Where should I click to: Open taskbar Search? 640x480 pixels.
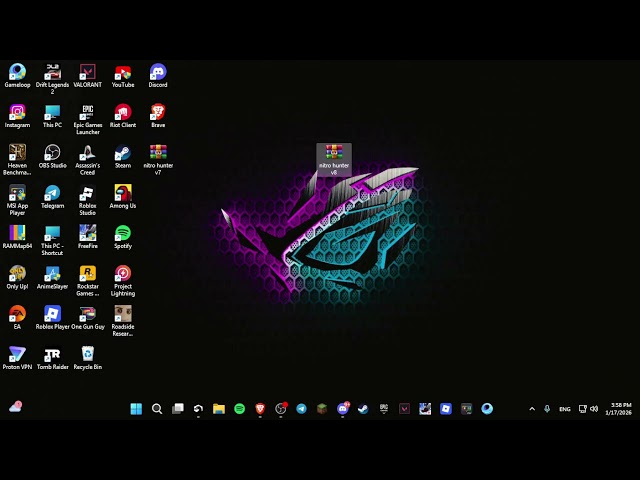coord(157,409)
